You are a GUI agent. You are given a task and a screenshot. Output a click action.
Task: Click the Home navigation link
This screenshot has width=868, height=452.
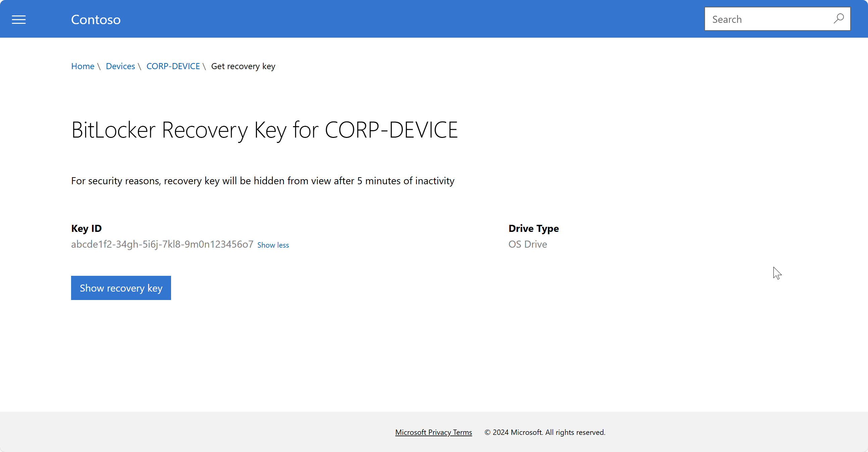coord(83,66)
